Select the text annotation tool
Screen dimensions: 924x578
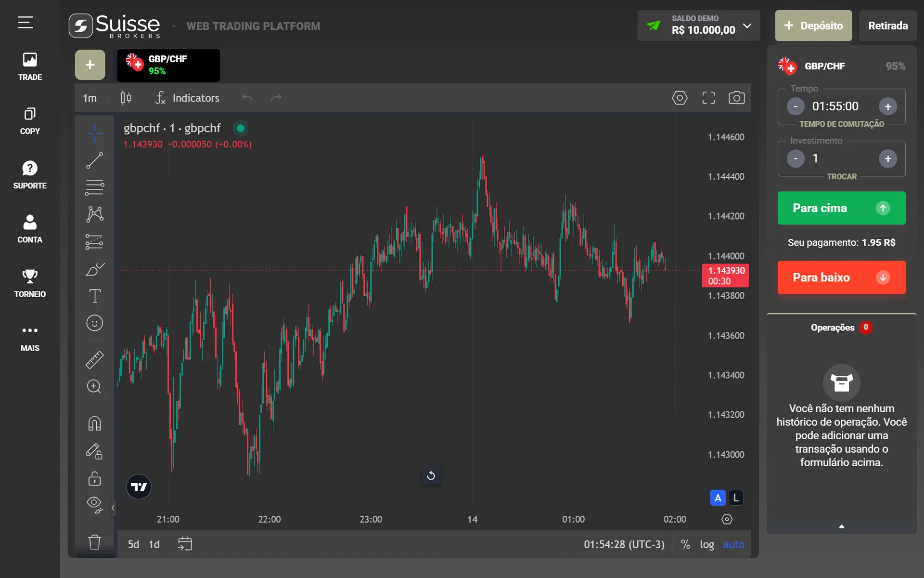tap(94, 296)
